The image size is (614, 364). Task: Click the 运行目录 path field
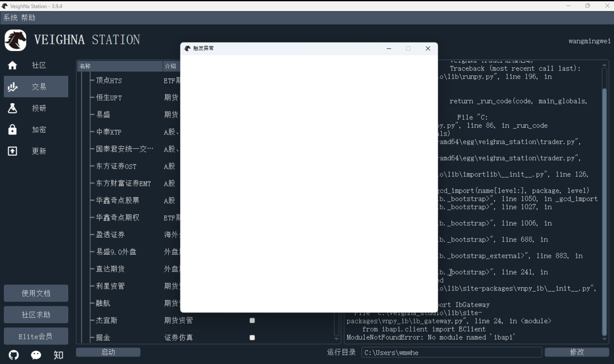[451, 352]
